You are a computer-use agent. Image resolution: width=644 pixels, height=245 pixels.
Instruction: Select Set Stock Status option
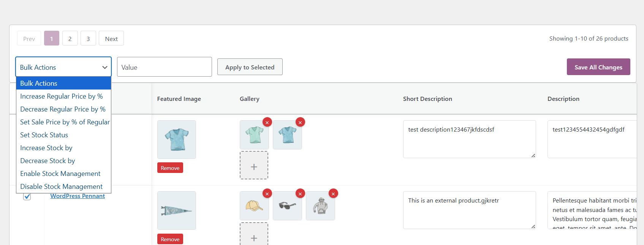[44, 135]
